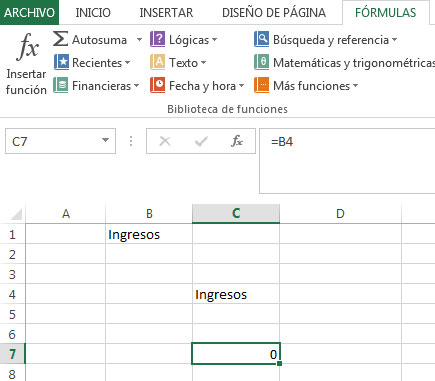The image size is (435, 381).
Task: Click in the formula bar showing =B4
Action: pyautogui.click(x=347, y=161)
